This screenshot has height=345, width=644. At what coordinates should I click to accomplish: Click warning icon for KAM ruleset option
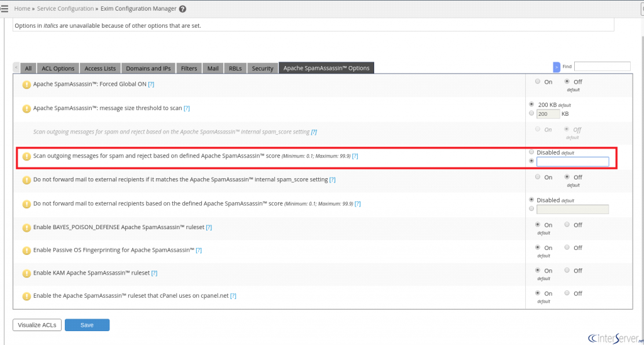[x=26, y=273]
